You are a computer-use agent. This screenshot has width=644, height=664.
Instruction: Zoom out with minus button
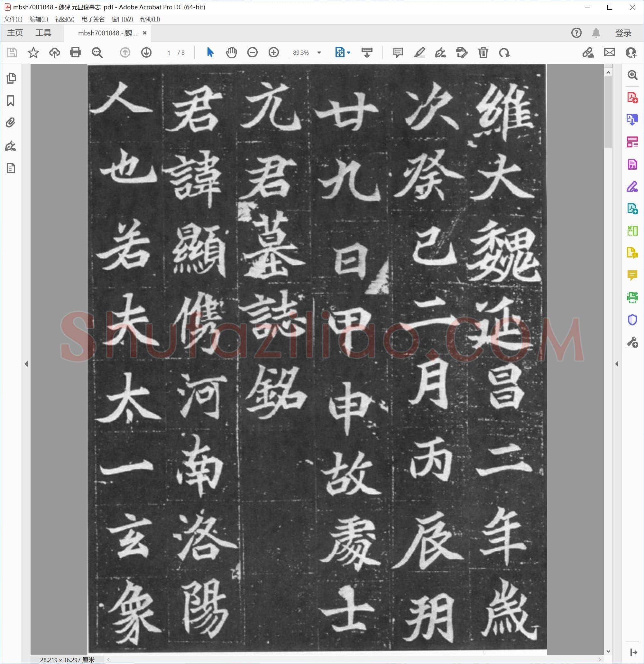tap(253, 52)
